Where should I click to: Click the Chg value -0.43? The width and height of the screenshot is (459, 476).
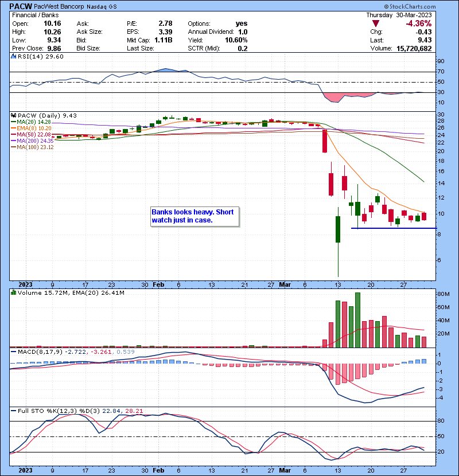point(424,32)
